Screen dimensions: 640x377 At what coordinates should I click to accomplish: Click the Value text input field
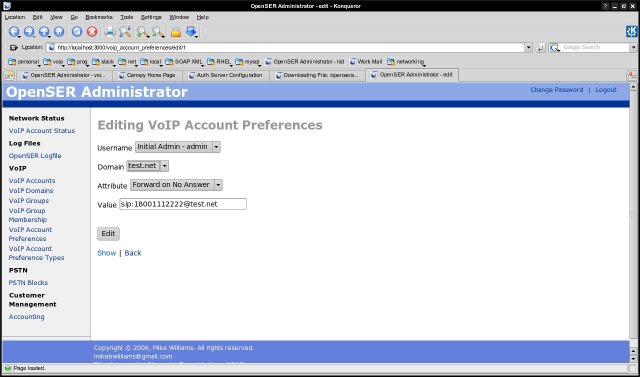pyautogui.click(x=183, y=204)
